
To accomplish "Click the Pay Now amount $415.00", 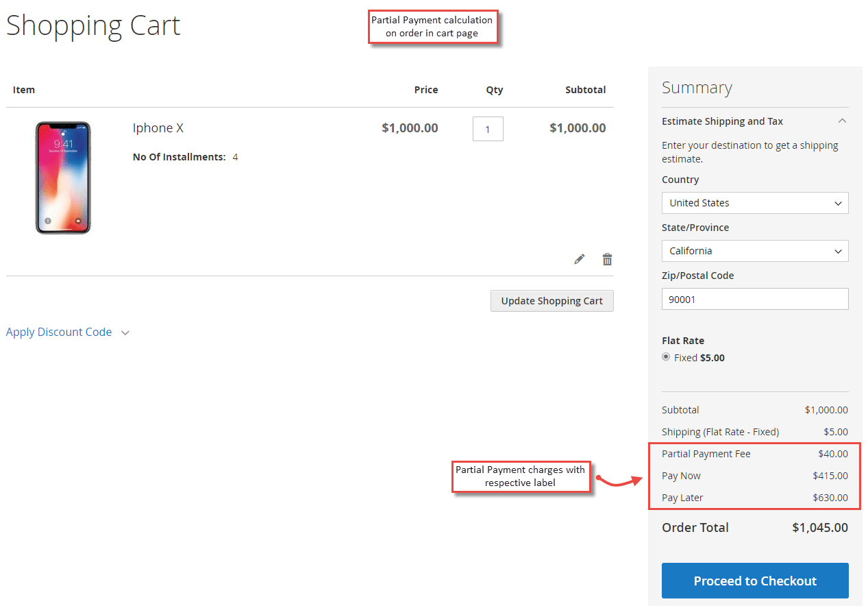I will pos(830,476).
